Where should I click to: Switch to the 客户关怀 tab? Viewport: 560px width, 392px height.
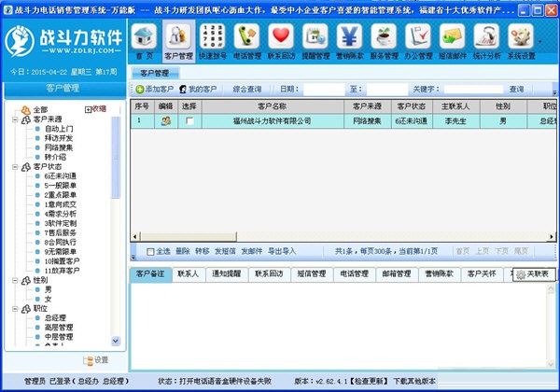[x=482, y=274]
